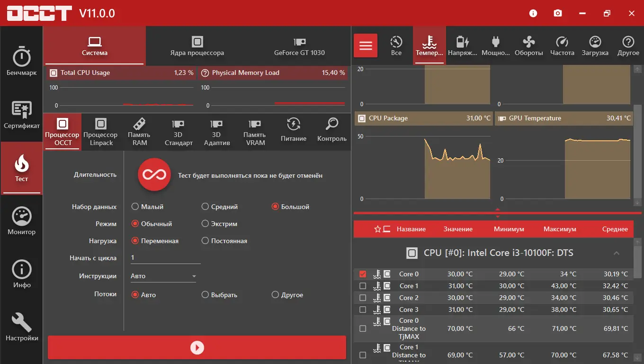This screenshot has width=644, height=364.
Task: Check the Core 0 Distance to TjMAX checkbox
Action: pos(363,328)
